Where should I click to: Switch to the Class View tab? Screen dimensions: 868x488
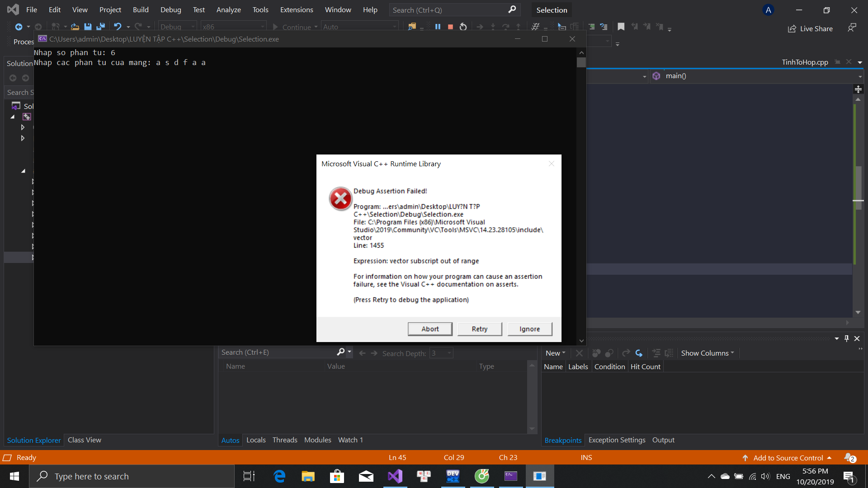(84, 440)
